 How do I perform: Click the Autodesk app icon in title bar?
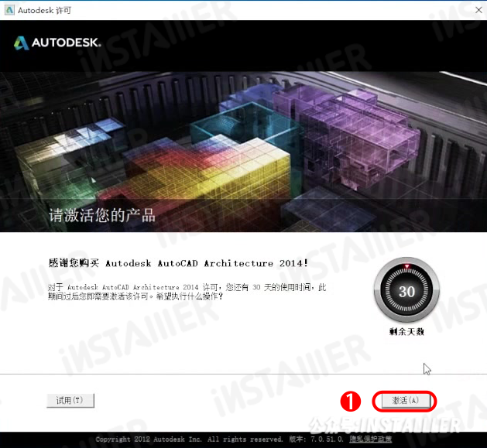[9, 10]
